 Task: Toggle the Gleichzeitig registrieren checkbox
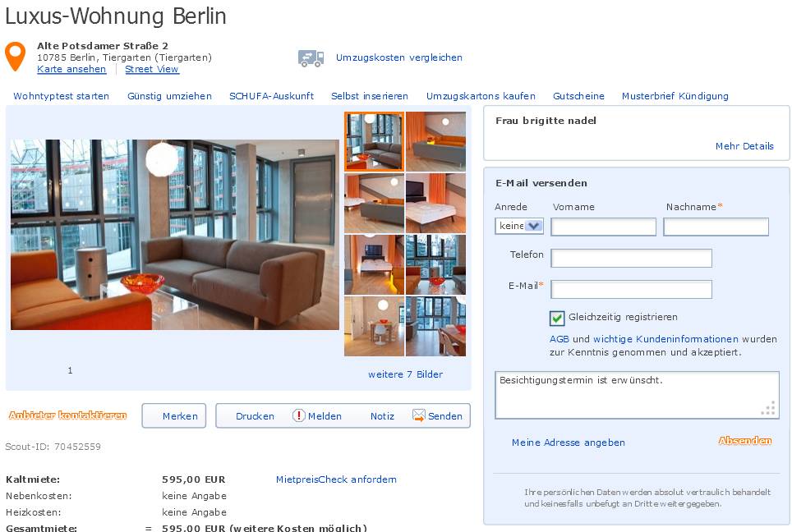click(x=557, y=318)
